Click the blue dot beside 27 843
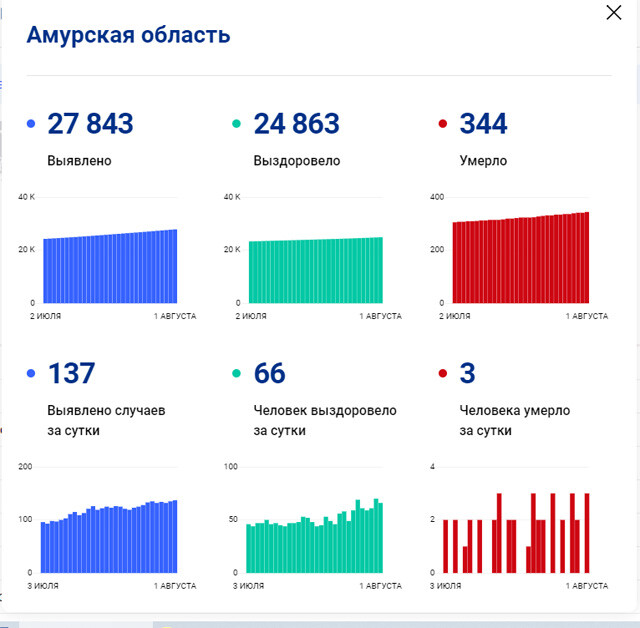Image resolution: width=640 pixels, height=628 pixels. click(x=31, y=123)
